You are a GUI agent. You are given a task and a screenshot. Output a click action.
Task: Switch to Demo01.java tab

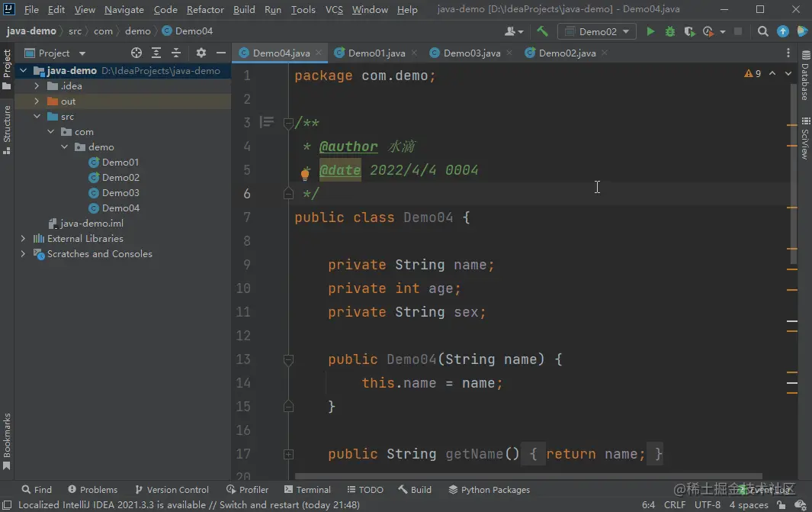point(376,53)
